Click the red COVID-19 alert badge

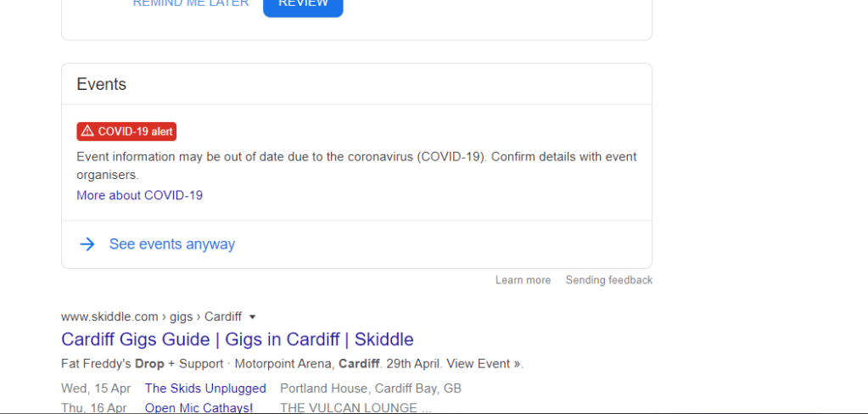point(126,131)
